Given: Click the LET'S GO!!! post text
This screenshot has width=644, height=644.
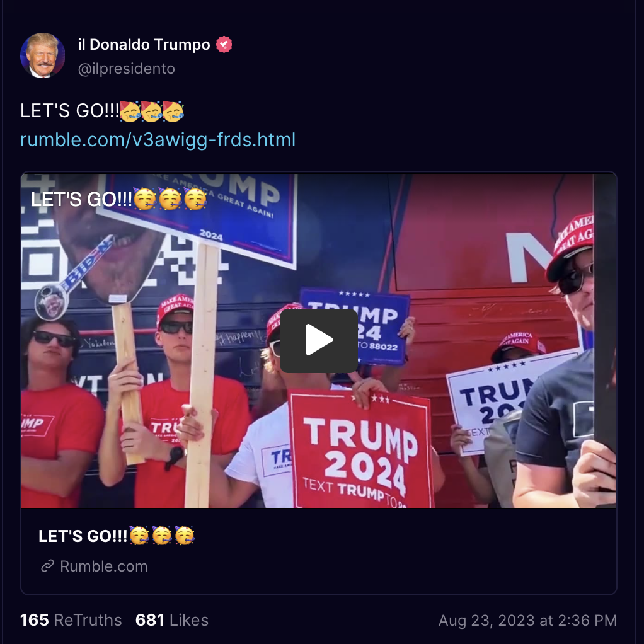Looking at the screenshot, I should pos(69,111).
